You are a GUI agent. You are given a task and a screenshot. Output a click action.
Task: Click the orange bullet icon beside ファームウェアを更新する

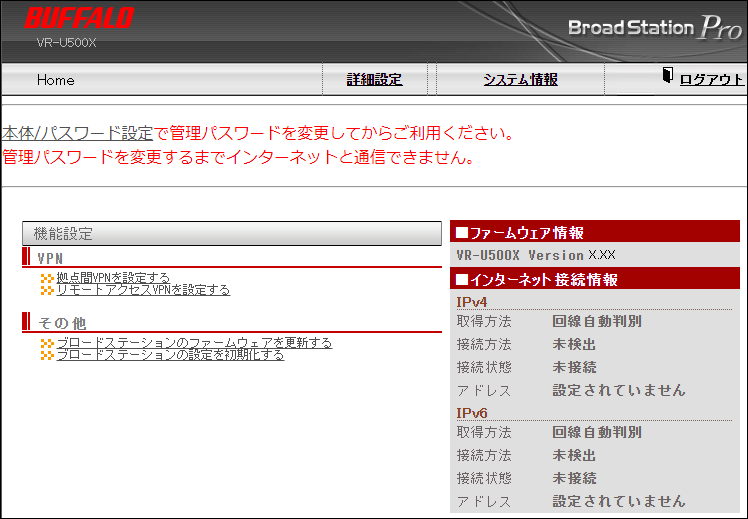point(47,343)
